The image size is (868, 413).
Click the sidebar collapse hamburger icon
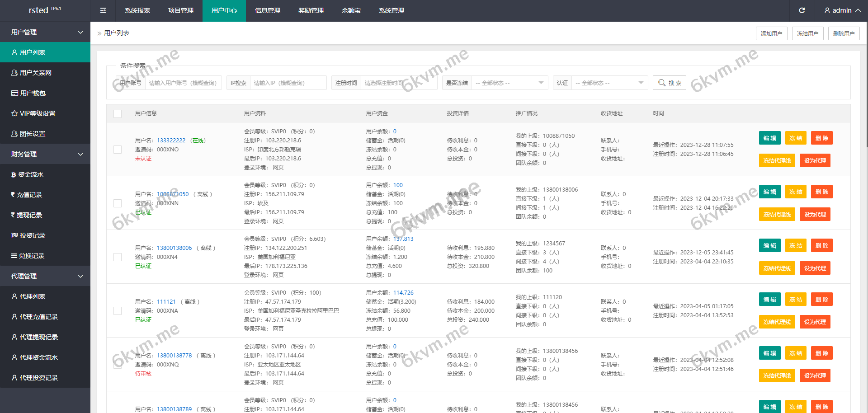coord(103,10)
